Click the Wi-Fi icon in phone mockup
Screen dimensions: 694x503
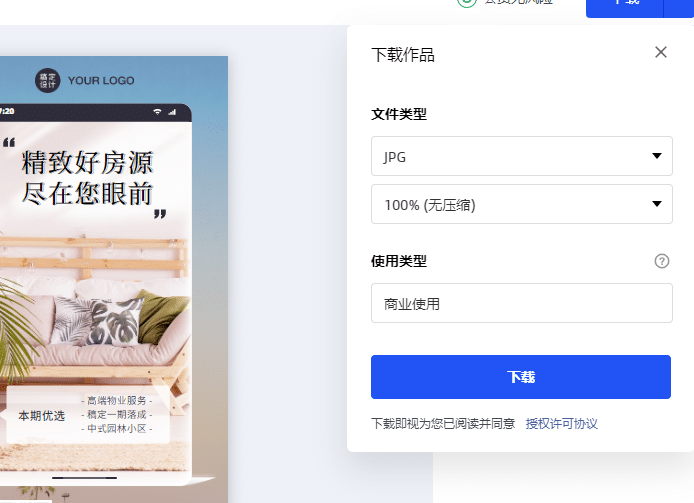click(x=157, y=112)
